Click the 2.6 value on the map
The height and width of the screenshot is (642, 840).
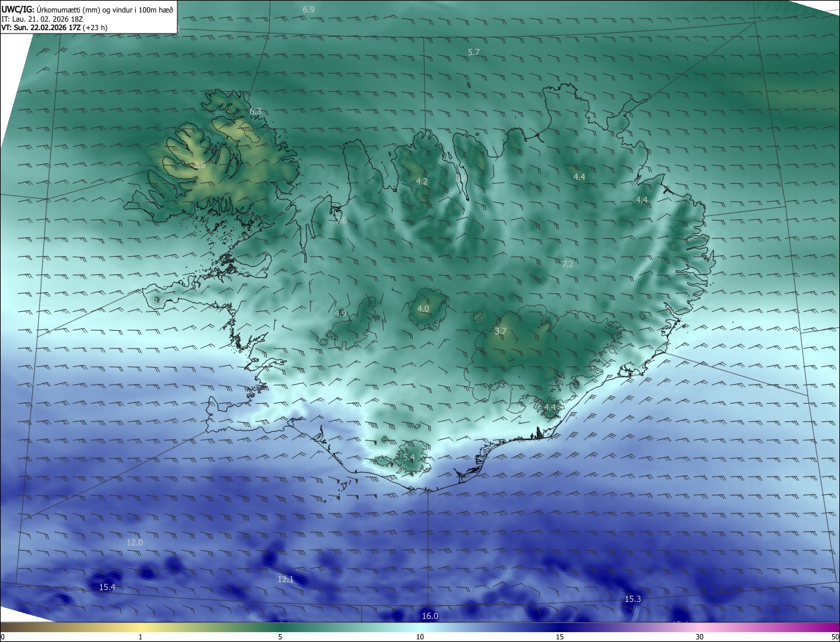point(199,165)
